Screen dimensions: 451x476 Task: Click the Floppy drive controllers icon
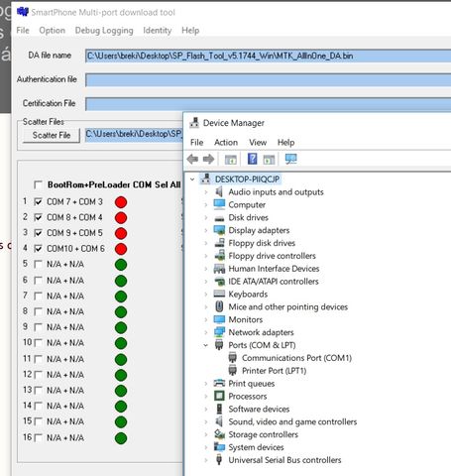coord(219,256)
